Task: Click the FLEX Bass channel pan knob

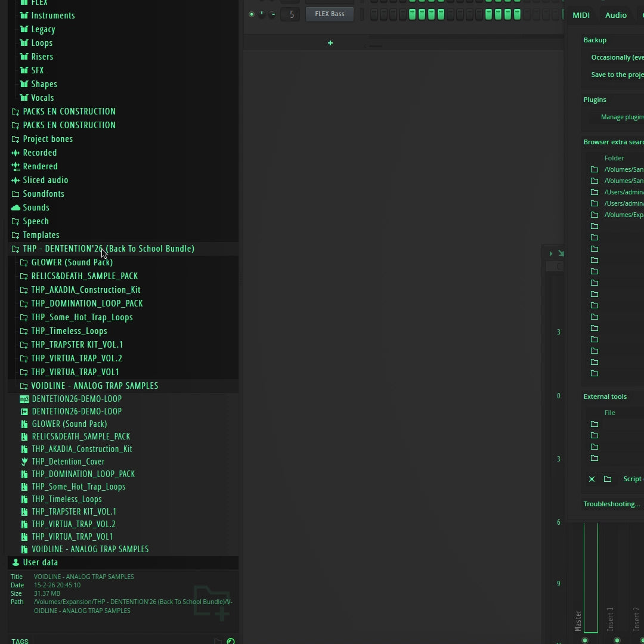Action: pyautogui.click(x=262, y=14)
